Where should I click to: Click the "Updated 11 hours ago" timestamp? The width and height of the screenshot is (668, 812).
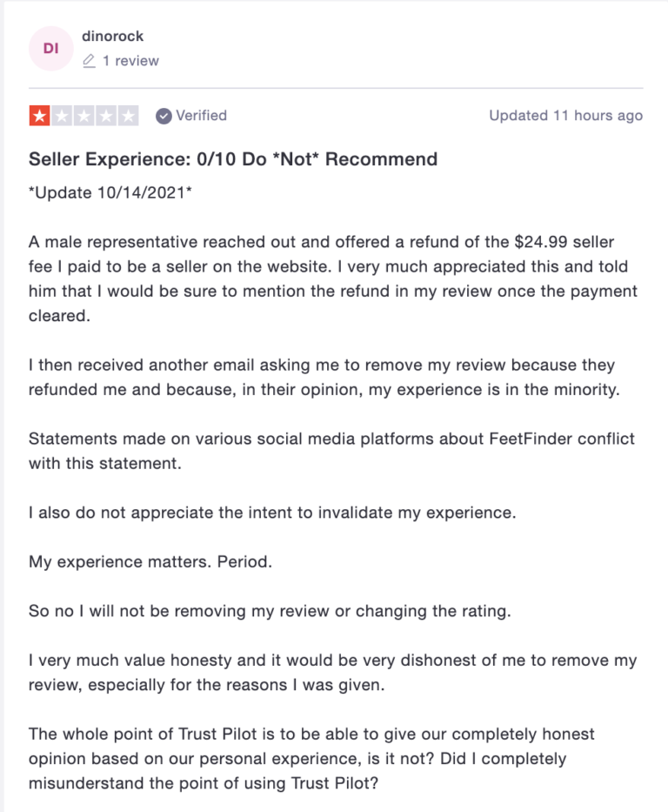(x=565, y=116)
